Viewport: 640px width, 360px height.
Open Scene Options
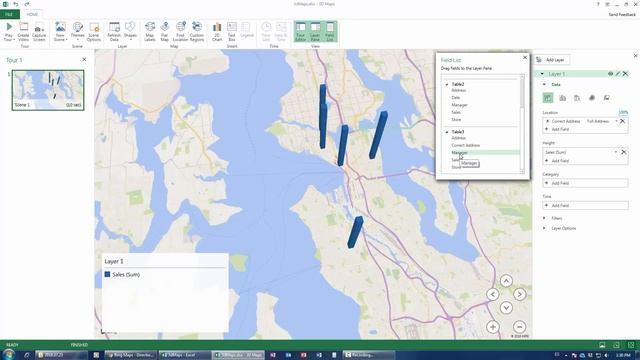[x=94, y=31]
